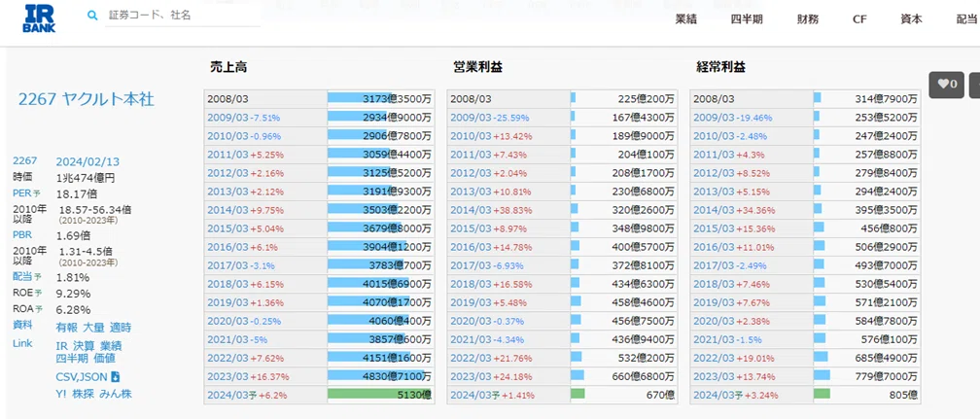Image resolution: width=980 pixels, height=419 pixels.
Task: Click the 1兆474億円 market cap value
Action: tap(86, 178)
